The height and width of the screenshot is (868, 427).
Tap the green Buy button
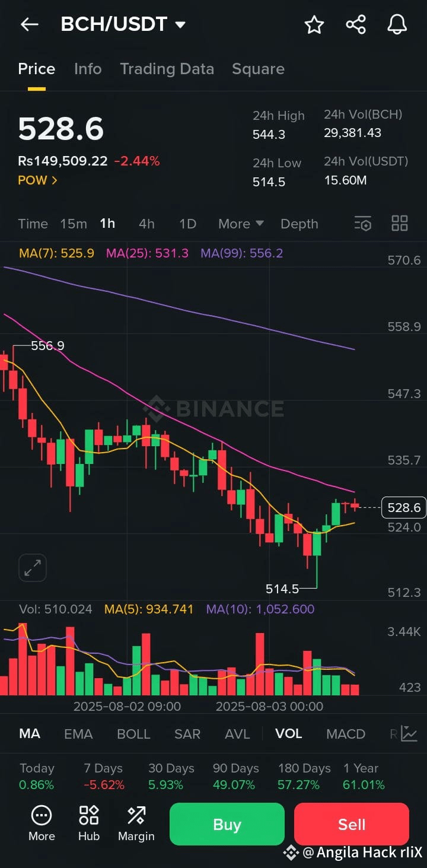pos(227,824)
